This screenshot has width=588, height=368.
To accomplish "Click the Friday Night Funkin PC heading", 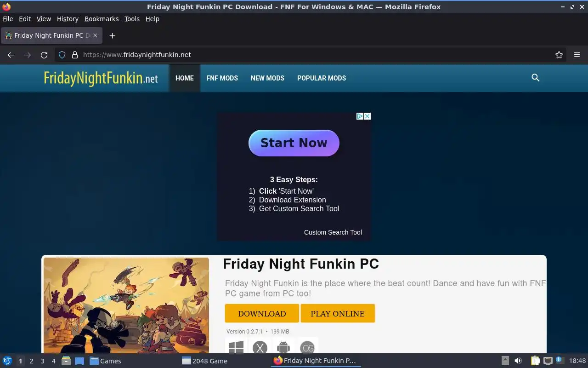I will (x=301, y=264).
